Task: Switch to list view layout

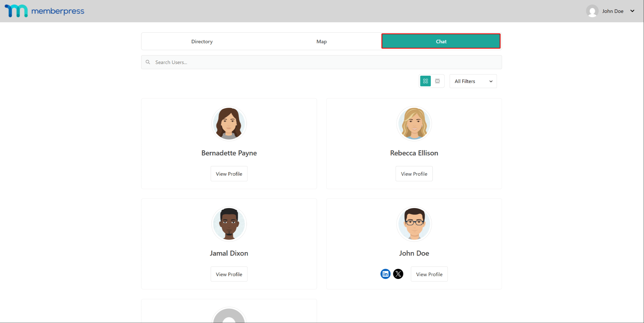Action: (x=438, y=81)
